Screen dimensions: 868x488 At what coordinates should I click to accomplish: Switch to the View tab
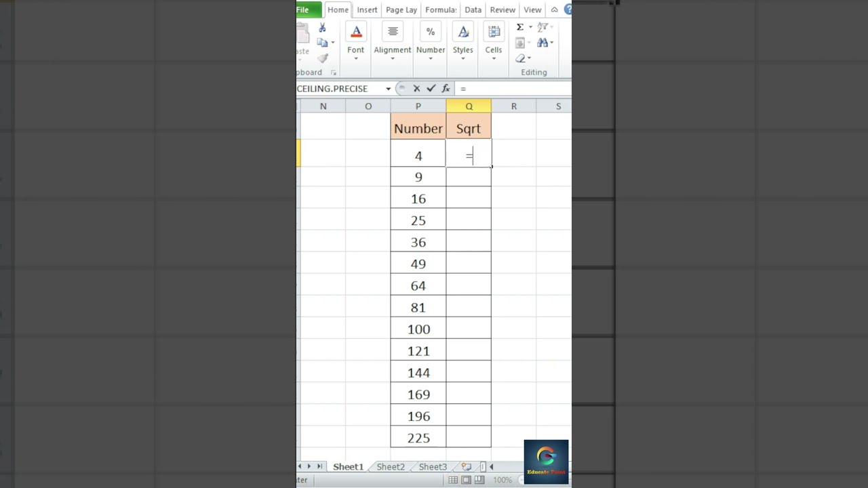point(532,9)
